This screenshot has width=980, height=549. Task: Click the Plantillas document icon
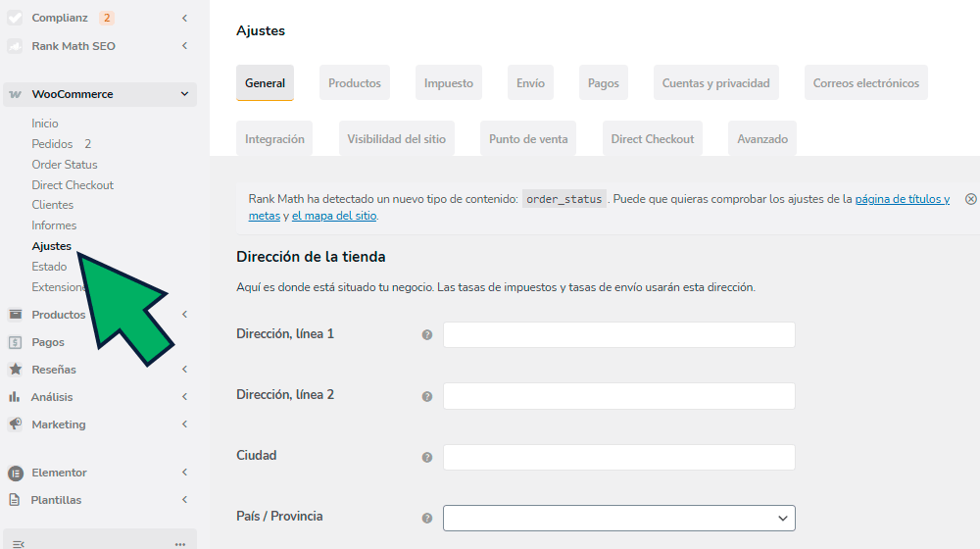click(x=15, y=500)
